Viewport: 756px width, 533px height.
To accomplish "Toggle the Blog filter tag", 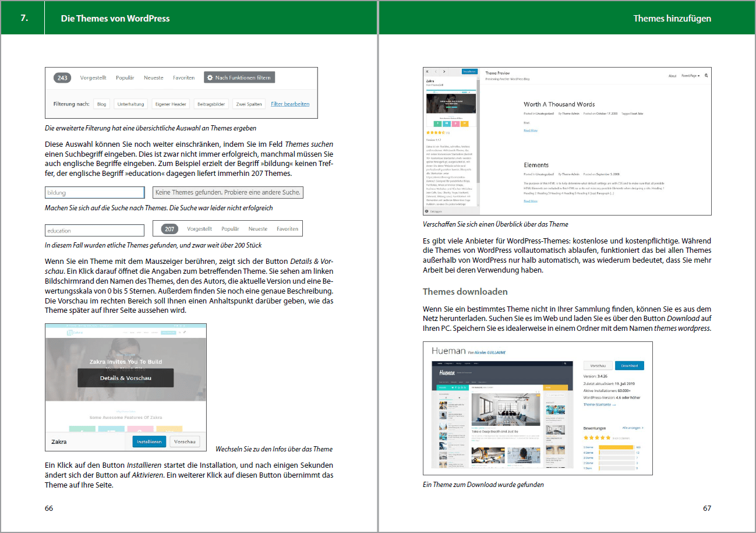I will [x=101, y=104].
